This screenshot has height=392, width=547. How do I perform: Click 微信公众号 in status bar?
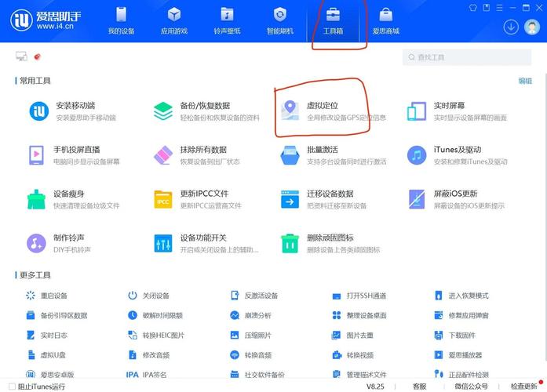coord(472,386)
